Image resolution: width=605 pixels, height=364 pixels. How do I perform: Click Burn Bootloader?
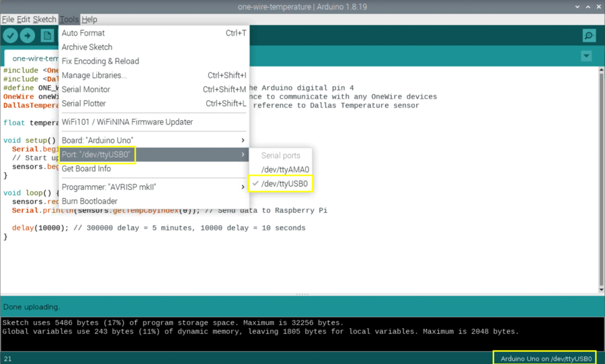pos(89,201)
